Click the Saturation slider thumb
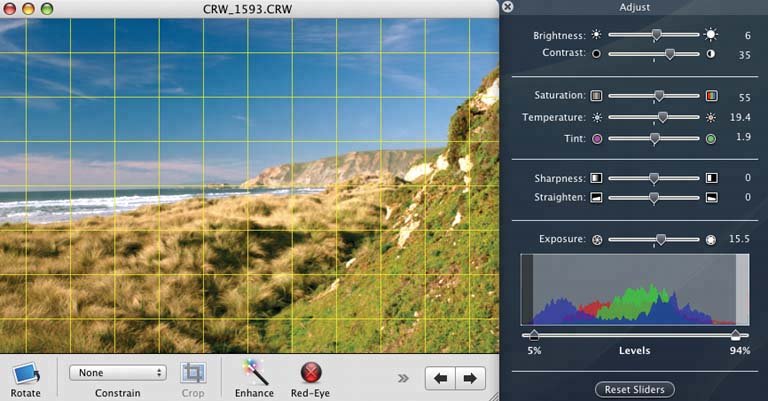Screen dimensions: 768x401 pos(659,95)
